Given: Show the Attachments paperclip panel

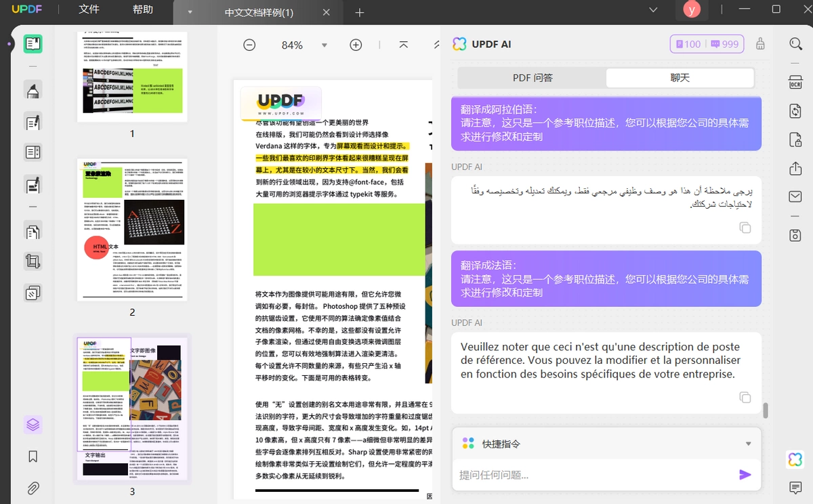Looking at the screenshot, I should click(33, 488).
